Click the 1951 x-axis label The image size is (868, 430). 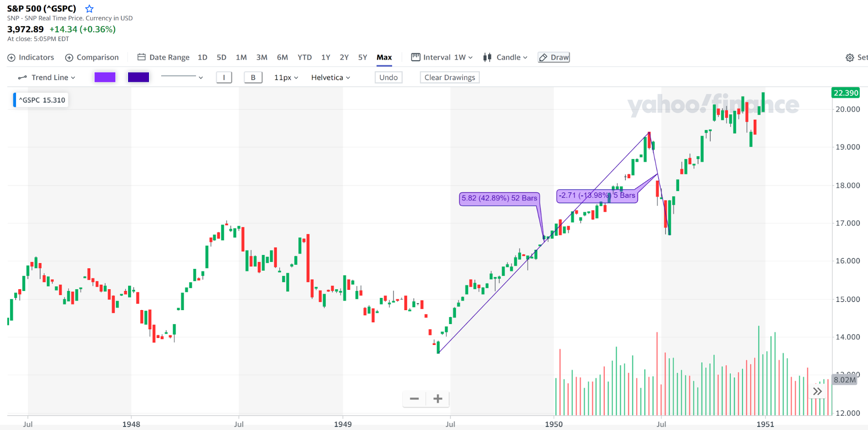coord(765,424)
